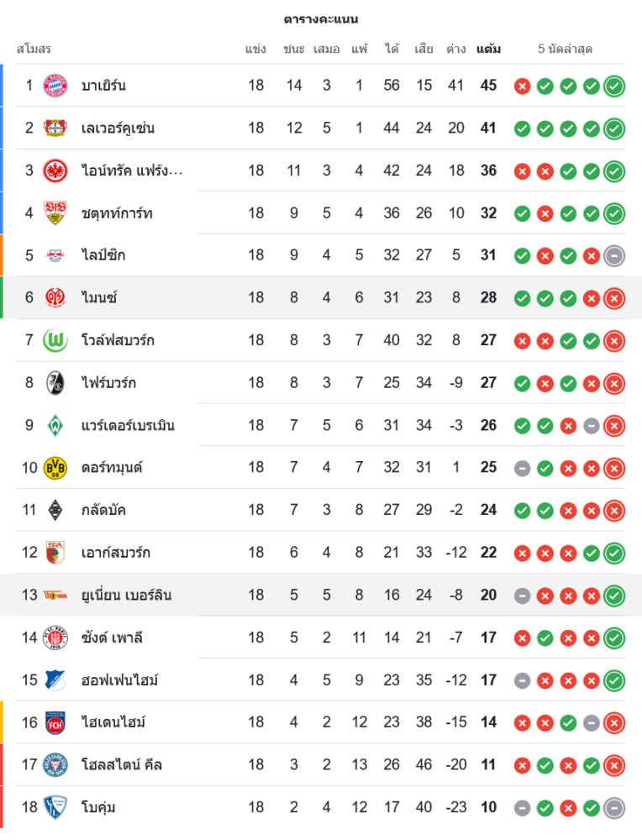Click Bayern's latest circled win result icon
The width and height of the screenshot is (642, 840).
pyautogui.click(x=614, y=86)
